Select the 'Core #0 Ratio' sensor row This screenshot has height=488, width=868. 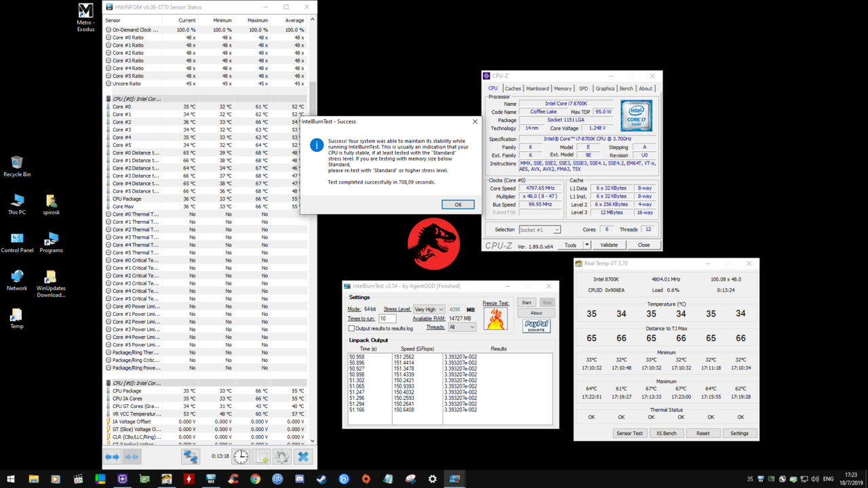tap(205, 37)
